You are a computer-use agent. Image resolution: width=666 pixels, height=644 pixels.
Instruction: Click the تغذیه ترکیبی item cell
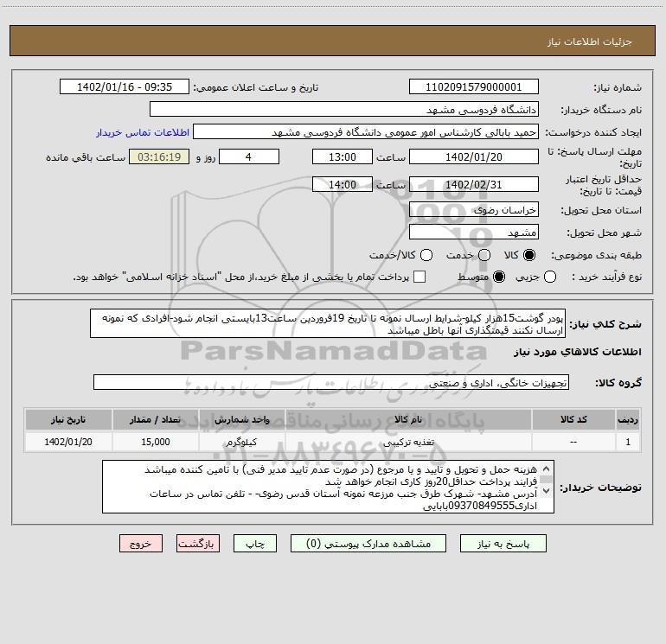[x=408, y=442]
